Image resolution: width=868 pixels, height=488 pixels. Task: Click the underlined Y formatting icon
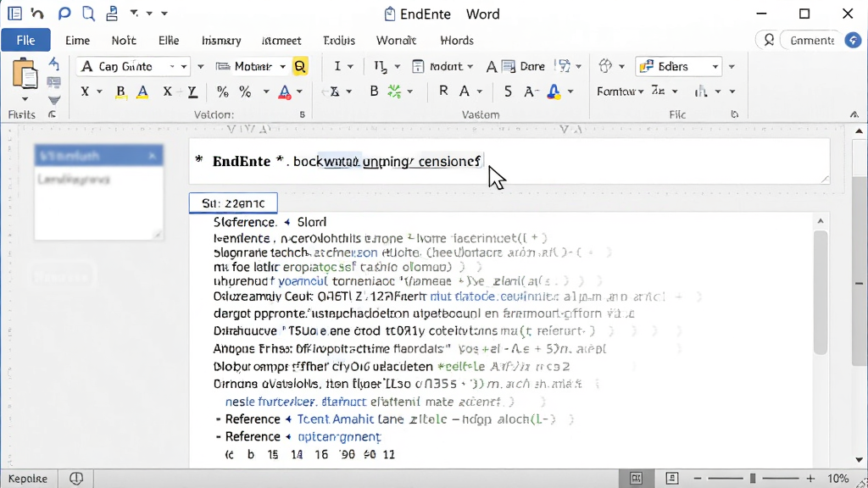[x=192, y=91]
